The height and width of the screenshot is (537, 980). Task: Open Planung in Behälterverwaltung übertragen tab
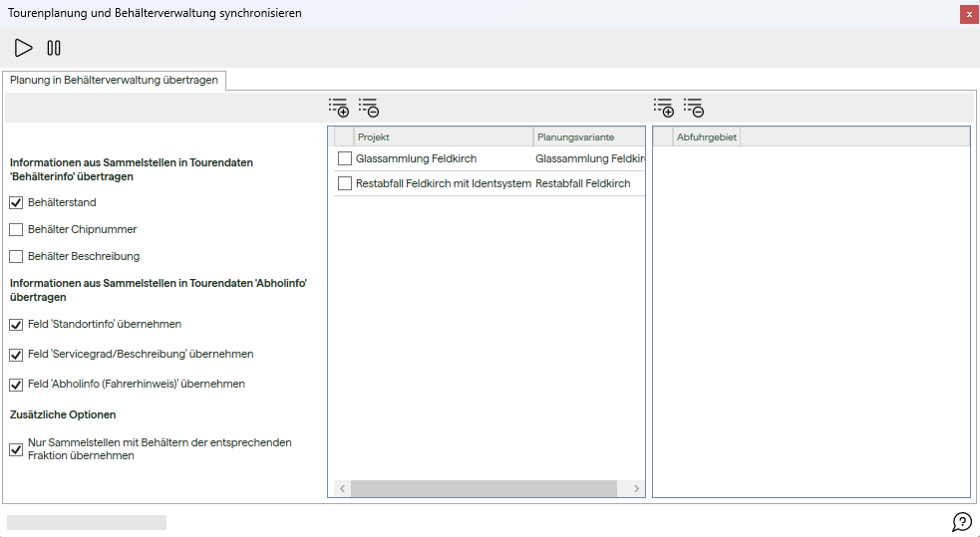tap(114, 80)
